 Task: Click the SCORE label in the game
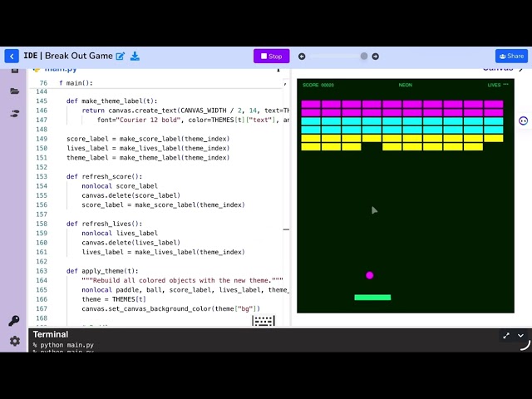[x=318, y=85]
